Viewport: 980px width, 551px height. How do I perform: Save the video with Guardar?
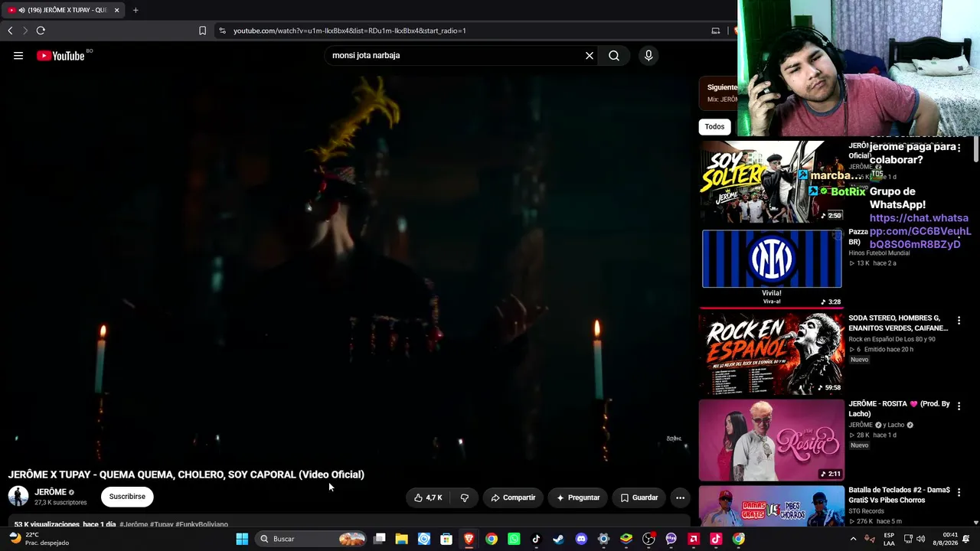click(639, 497)
